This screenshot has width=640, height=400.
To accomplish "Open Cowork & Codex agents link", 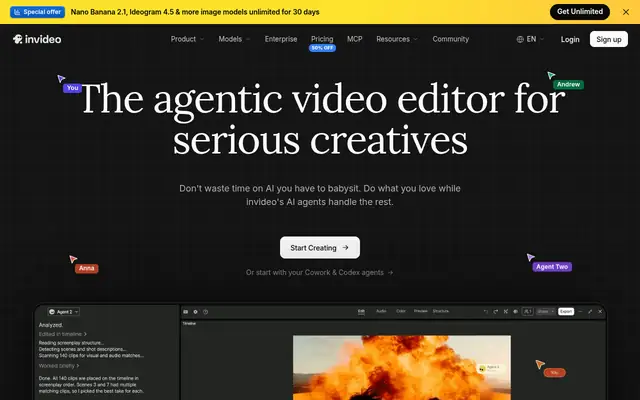I will pos(319,272).
